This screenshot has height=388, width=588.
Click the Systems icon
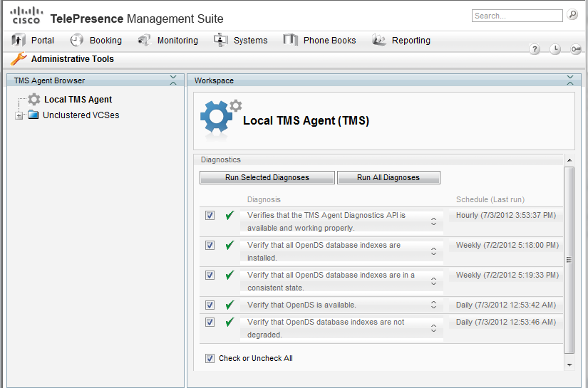[x=220, y=40]
